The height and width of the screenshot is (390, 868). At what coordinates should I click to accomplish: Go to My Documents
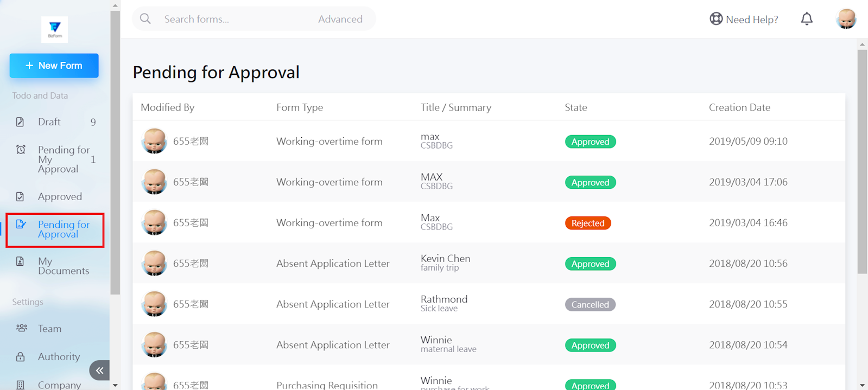63,266
